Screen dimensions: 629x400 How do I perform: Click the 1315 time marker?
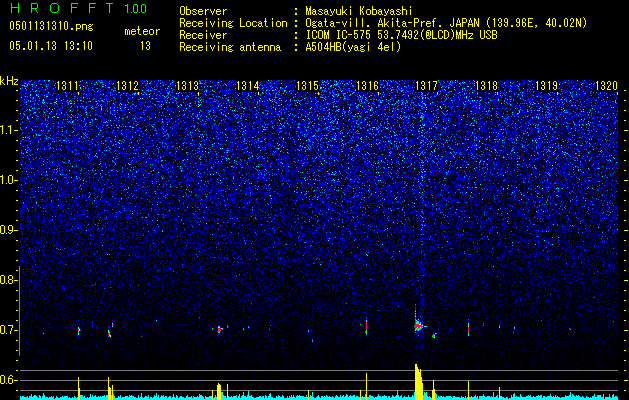[307, 85]
